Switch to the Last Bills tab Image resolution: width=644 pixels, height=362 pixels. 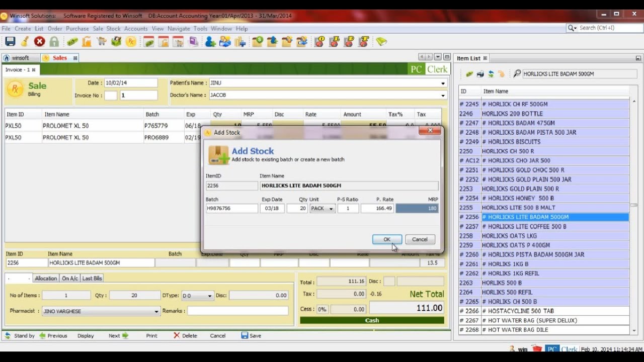[x=92, y=278]
